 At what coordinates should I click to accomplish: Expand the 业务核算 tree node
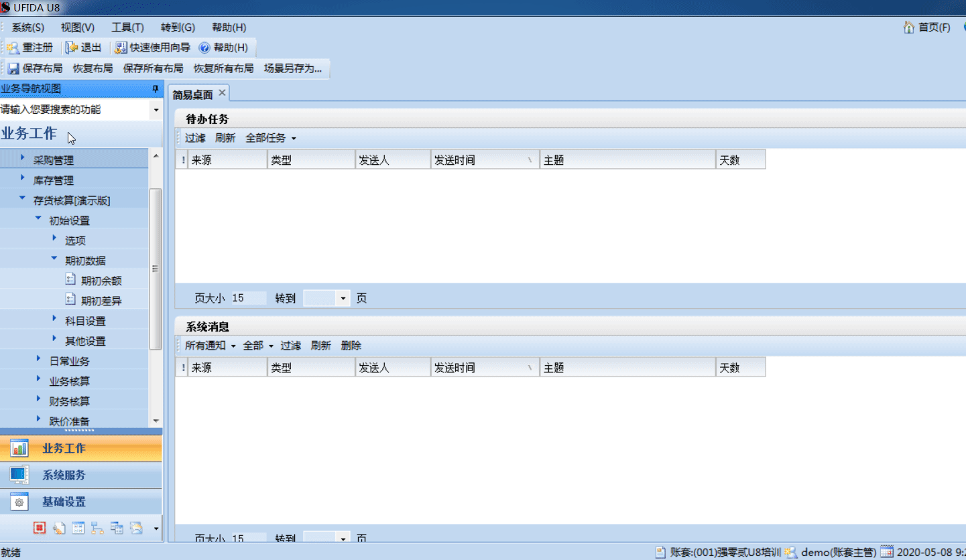click(x=38, y=380)
